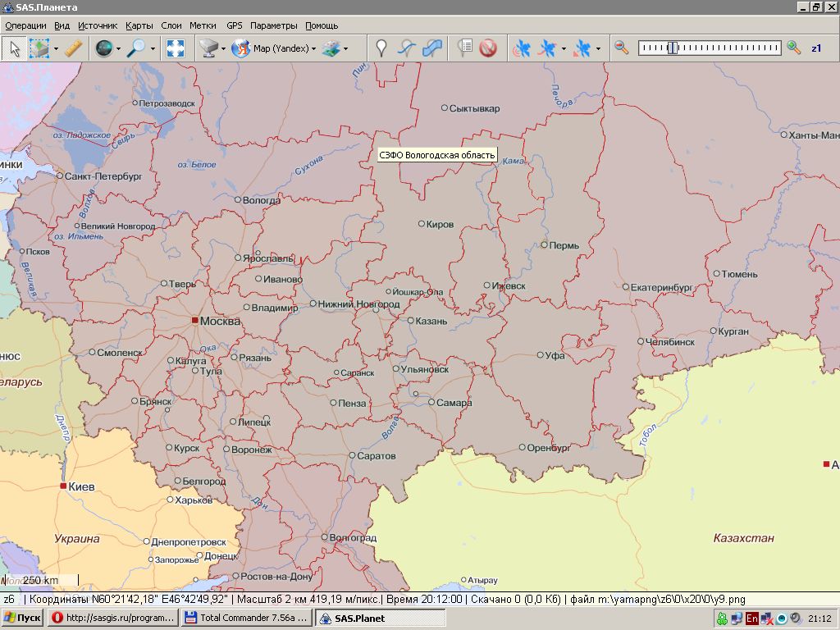Open the Слои menu
This screenshot has height=630, width=840.
click(x=171, y=25)
